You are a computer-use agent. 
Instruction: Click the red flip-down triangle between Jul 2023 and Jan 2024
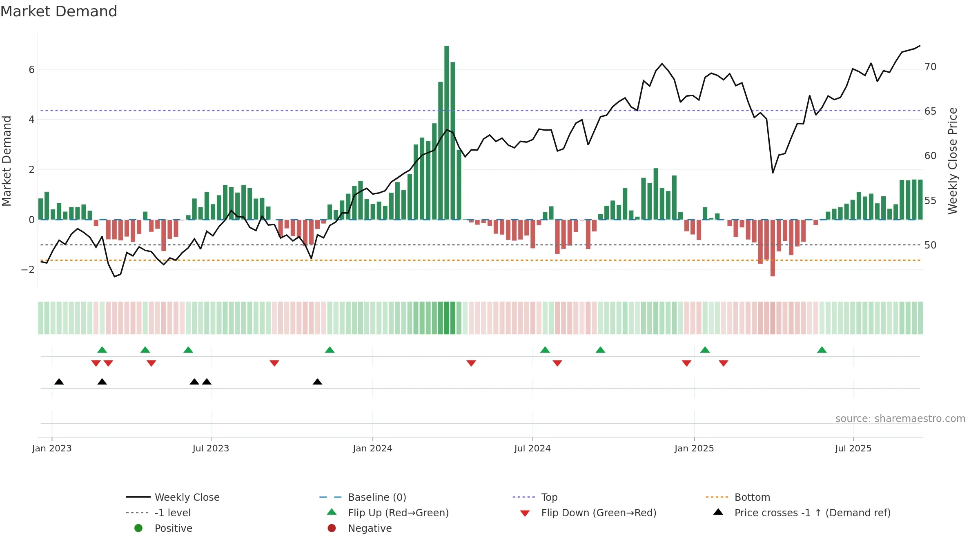tap(274, 363)
